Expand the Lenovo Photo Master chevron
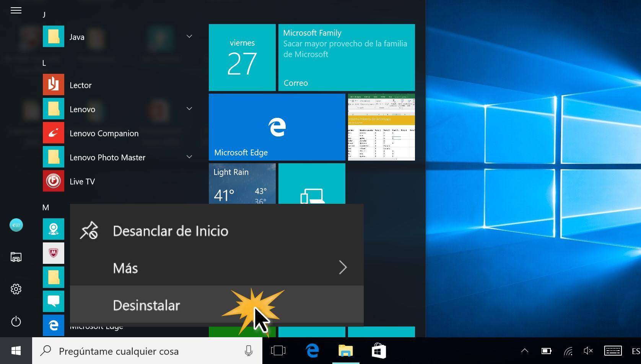Viewport: 641px width, 364px height. (x=189, y=157)
